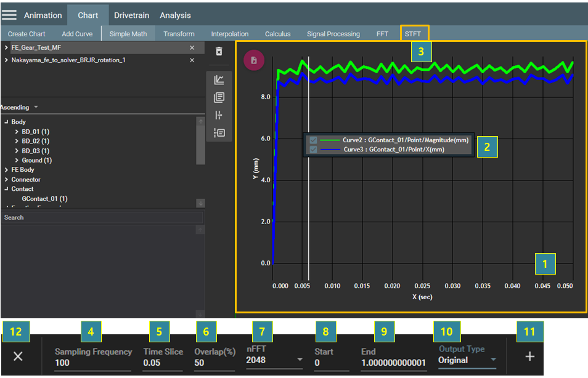Click the split-axis icon in side toolbar

pos(219,115)
